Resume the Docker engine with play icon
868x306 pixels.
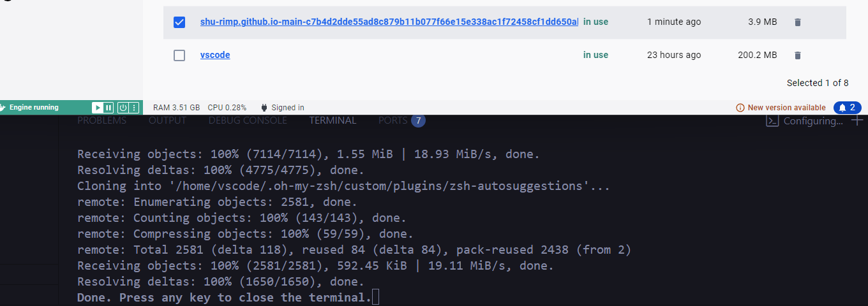(x=97, y=108)
